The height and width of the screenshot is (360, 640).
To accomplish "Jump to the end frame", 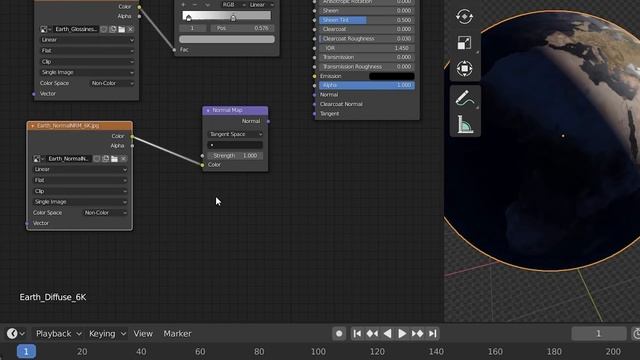I will (x=433, y=333).
